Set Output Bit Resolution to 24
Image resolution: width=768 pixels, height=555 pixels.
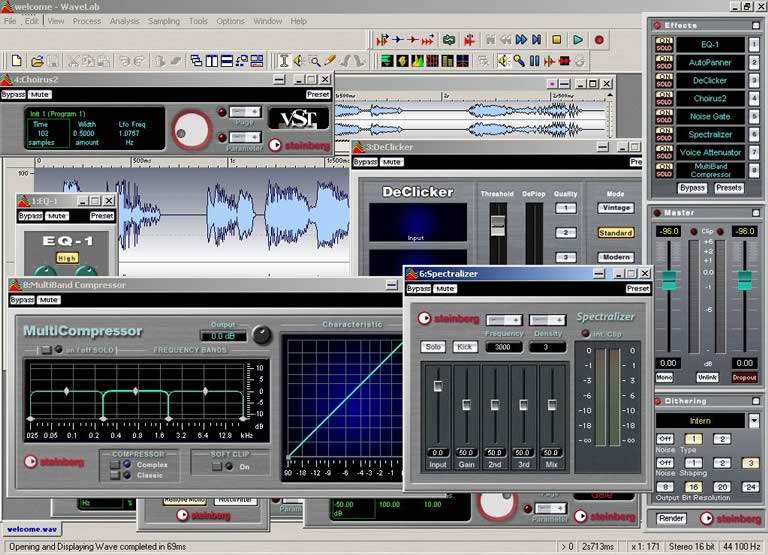750,486
